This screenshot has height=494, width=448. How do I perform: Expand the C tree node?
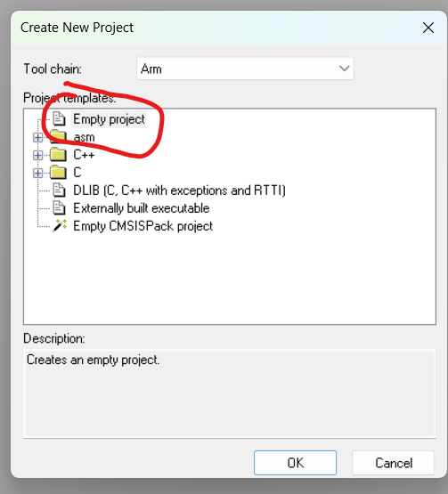pyautogui.click(x=37, y=173)
